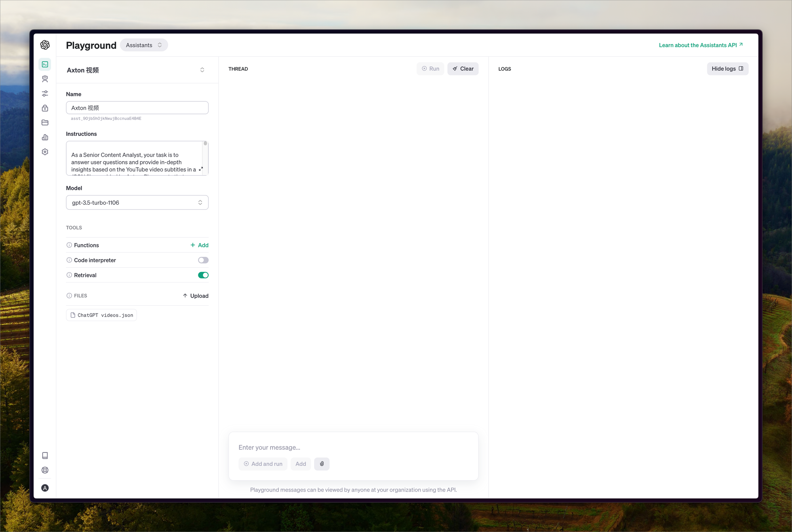The image size is (792, 532).
Task: Open the Assistants sidebar robot icon
Action: tap(45, 79)
